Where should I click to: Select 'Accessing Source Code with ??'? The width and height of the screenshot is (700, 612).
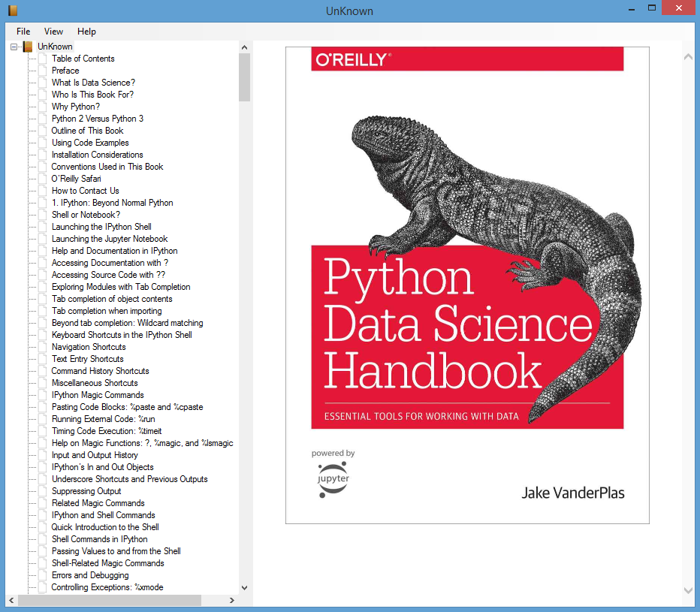point(108,275)
